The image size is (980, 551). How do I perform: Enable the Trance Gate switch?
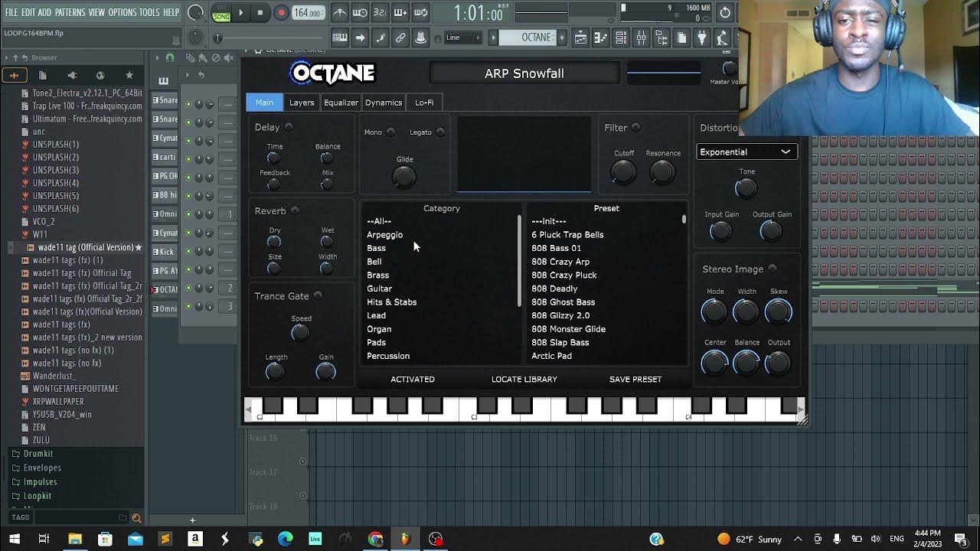click(x=318, y=296)
